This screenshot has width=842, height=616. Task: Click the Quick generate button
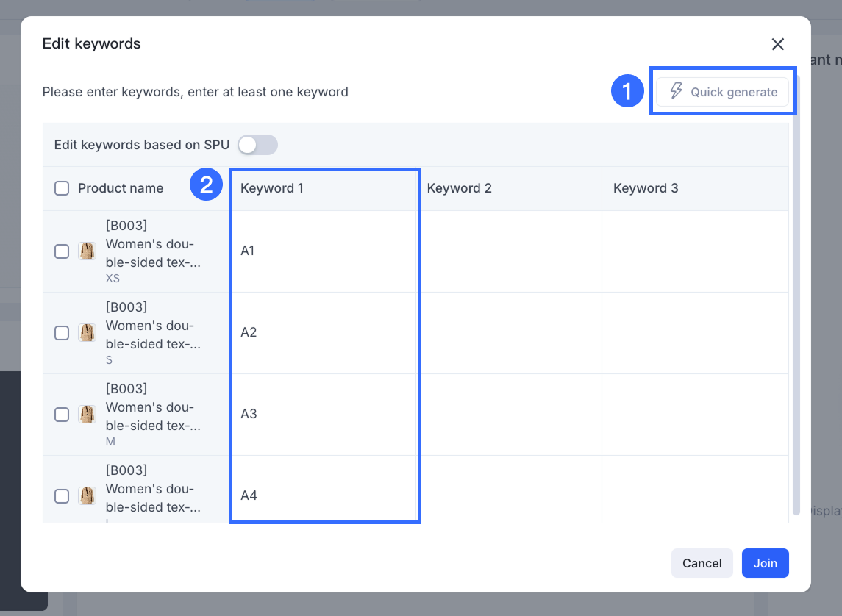pos(722,93)
